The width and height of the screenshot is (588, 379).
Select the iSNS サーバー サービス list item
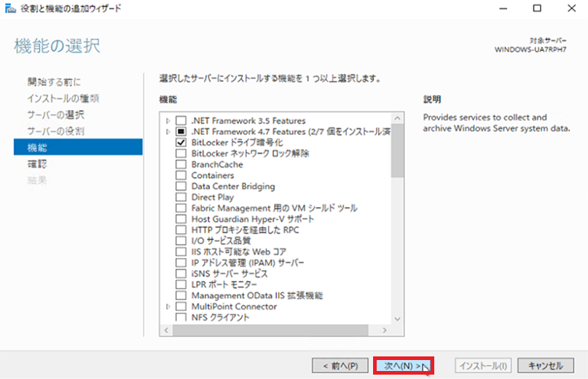229,274
